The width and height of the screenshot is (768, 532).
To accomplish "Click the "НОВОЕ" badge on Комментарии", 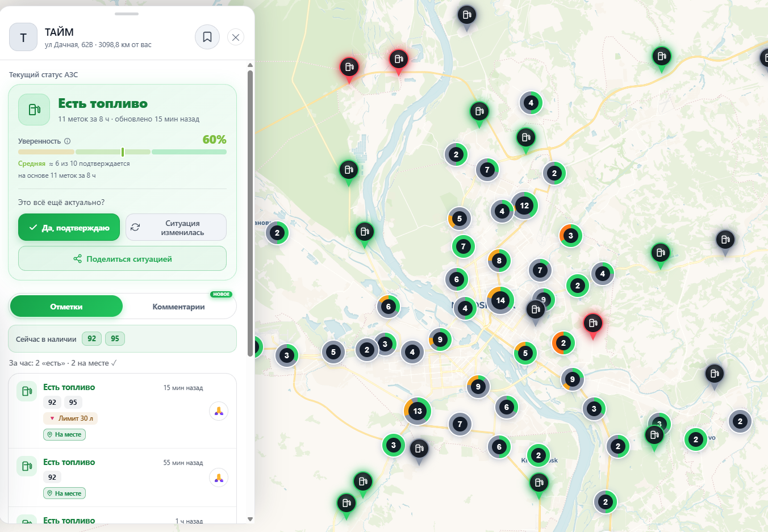I will 221,294.
